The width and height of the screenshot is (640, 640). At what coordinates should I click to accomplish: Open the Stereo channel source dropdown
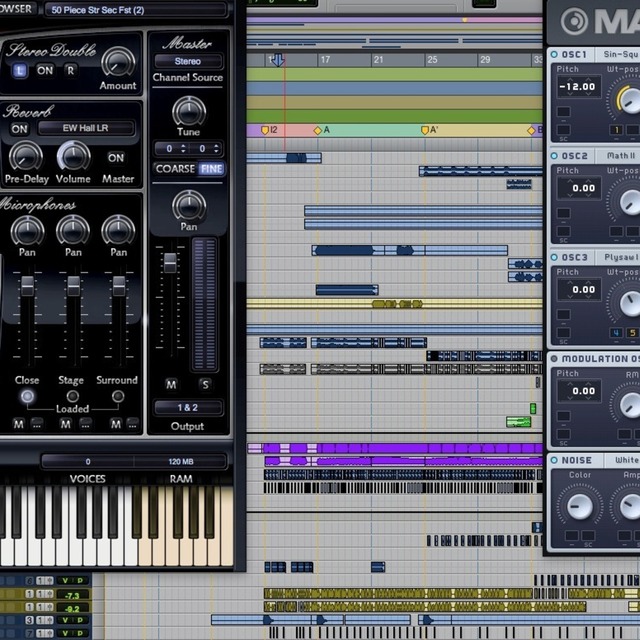(x=188, y=61)
